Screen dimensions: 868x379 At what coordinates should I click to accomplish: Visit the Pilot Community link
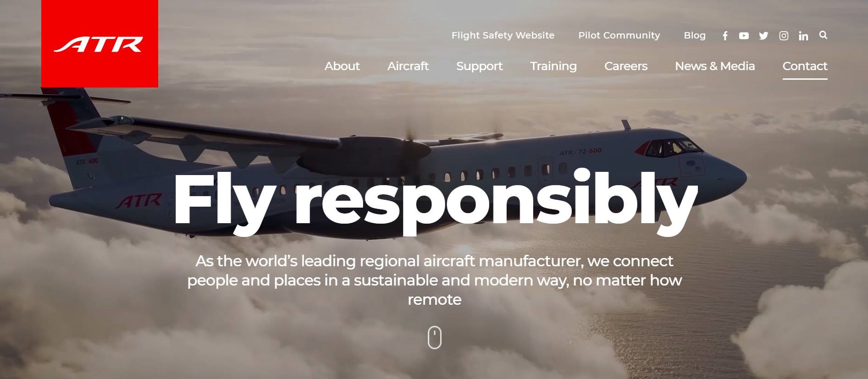(x=619, y=35)
